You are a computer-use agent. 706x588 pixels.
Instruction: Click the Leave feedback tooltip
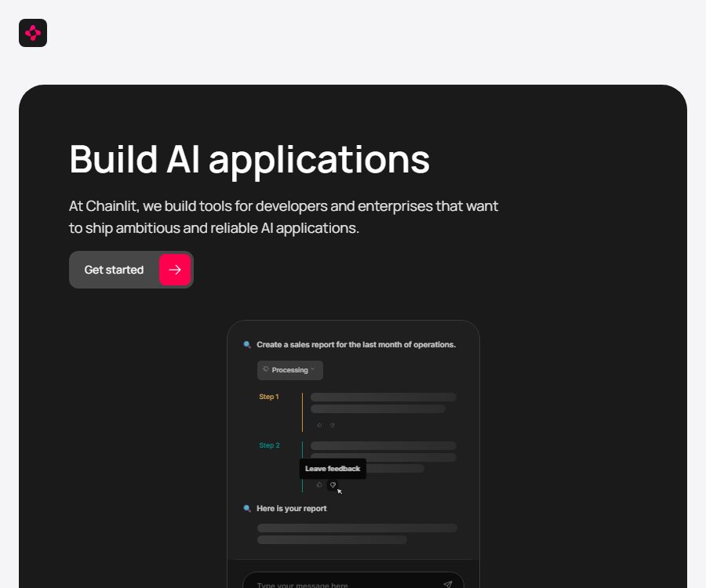pos(333,469)
